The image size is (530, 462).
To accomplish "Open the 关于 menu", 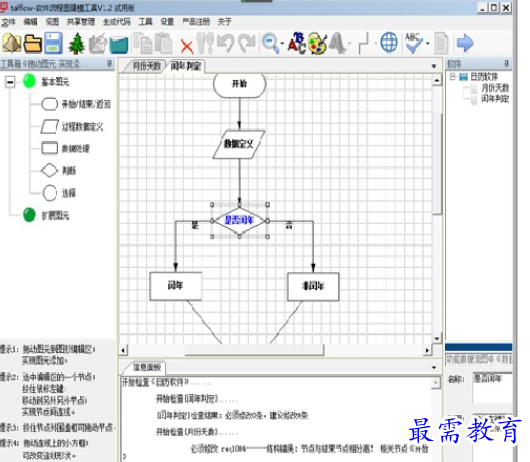I will pos(224,22).
